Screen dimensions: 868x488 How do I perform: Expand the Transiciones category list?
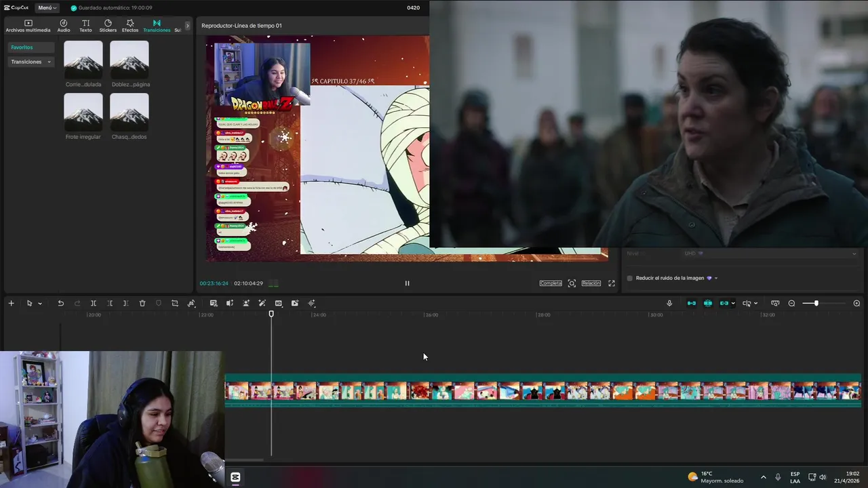(x=31, y=62)
